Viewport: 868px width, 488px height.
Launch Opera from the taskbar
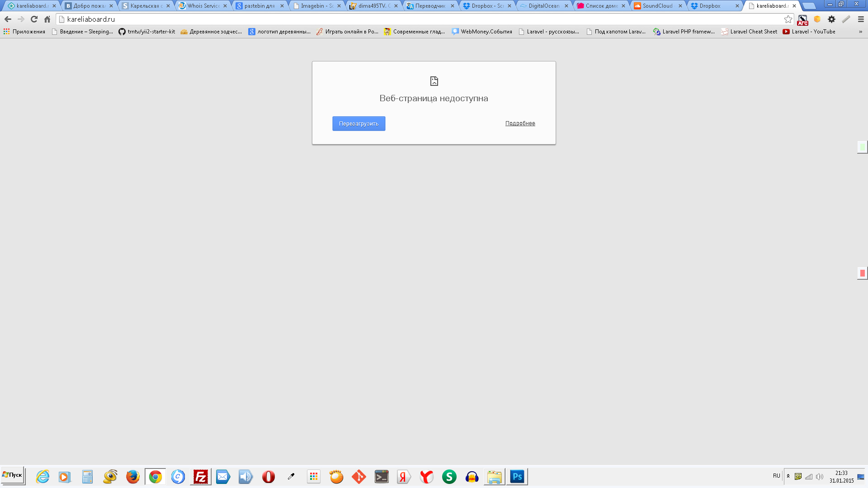pyautogui.click(x=268, y=477)
